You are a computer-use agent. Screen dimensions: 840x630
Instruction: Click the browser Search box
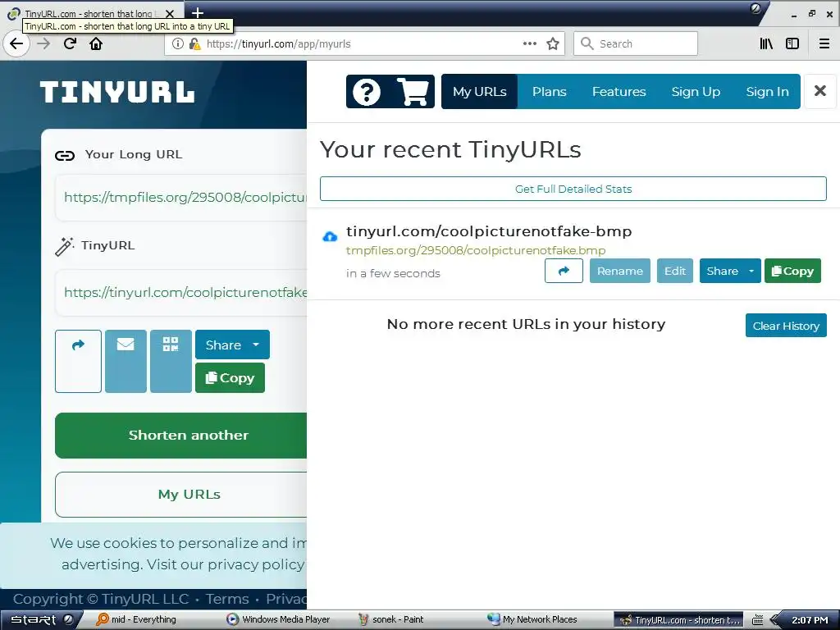[636, 44]
